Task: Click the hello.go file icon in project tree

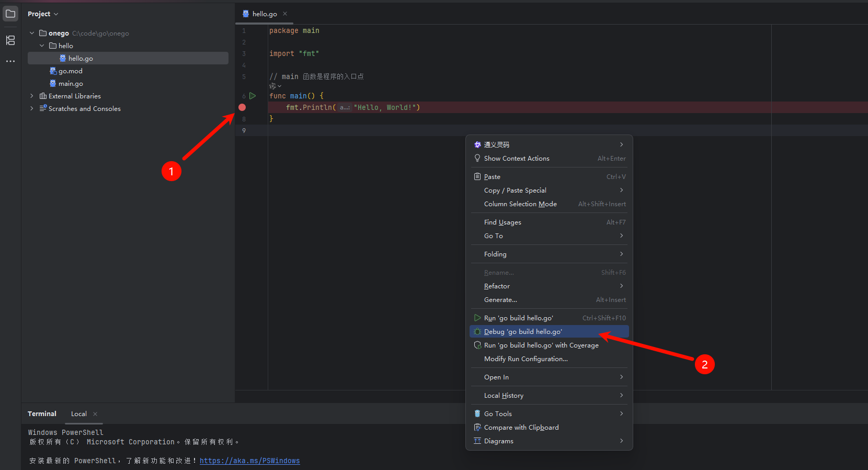Action: [x=63, y=59]
